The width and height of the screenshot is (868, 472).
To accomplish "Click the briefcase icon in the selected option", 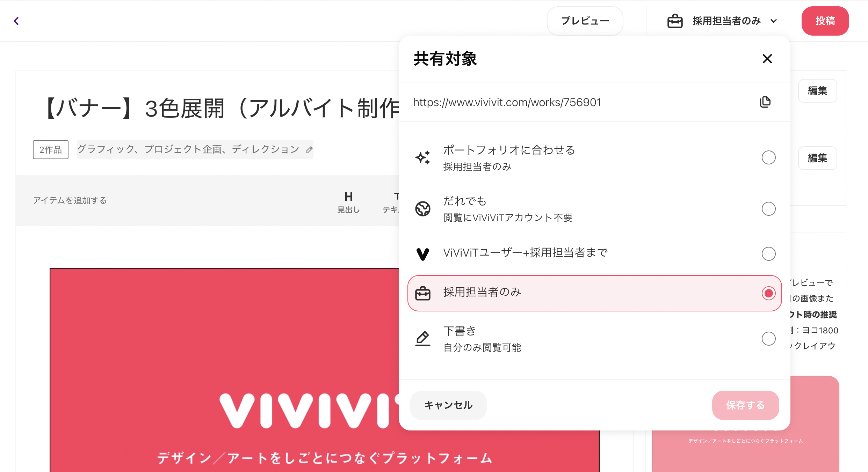I will coord(423,293).
